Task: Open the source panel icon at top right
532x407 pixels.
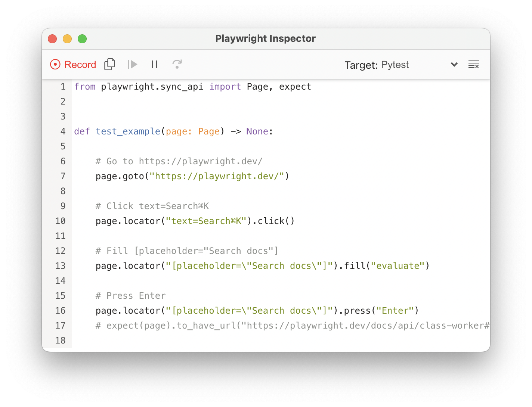Action: click(473, 64)
